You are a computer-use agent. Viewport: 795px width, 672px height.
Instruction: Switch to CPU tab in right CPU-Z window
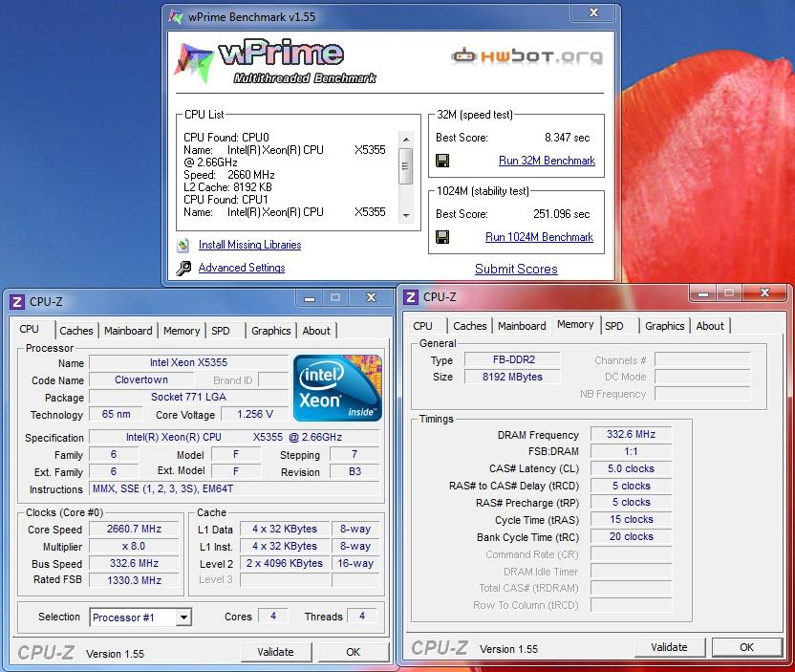click(423, 326)
